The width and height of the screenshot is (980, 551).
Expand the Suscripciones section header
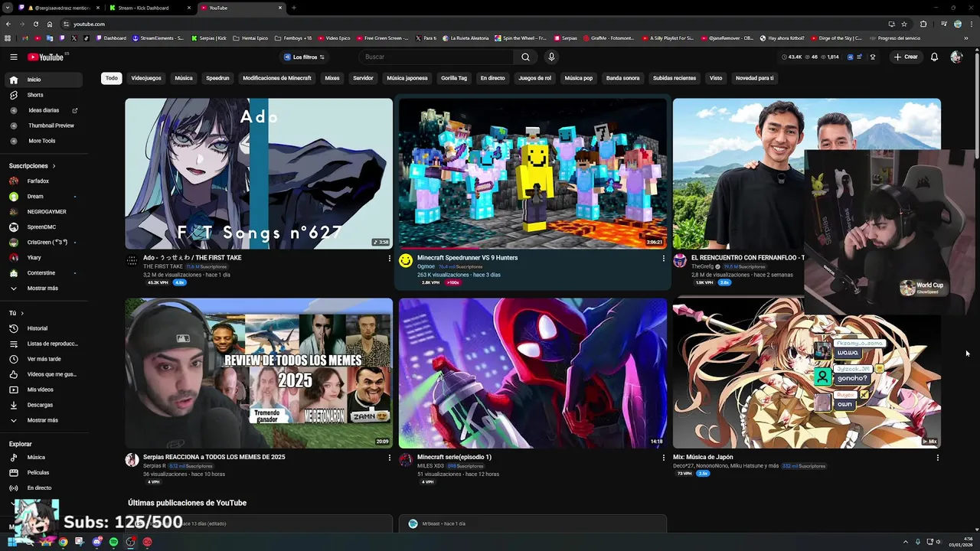(32, 166)
